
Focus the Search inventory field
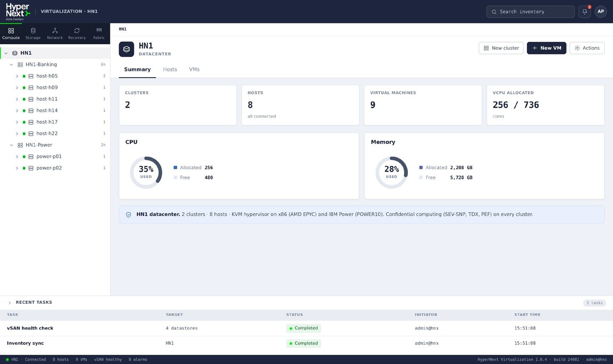pos(530,12)
